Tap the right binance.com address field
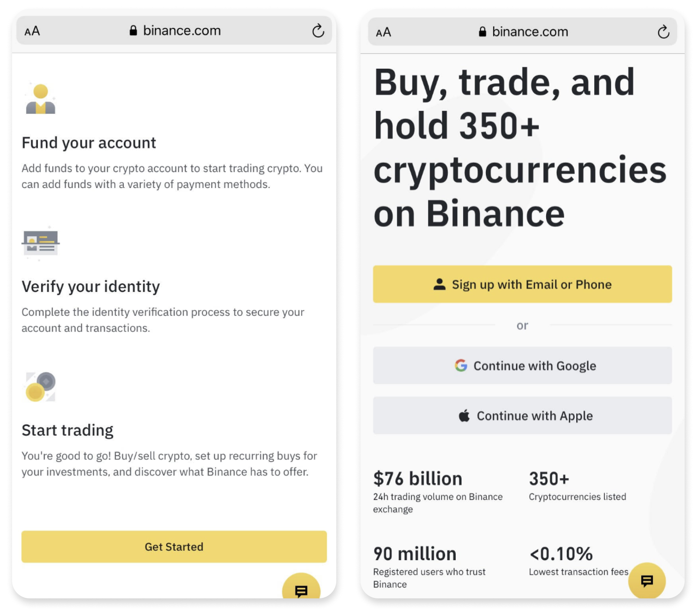Viewport: 699px width, 616px height. click(x=524, y=32)
